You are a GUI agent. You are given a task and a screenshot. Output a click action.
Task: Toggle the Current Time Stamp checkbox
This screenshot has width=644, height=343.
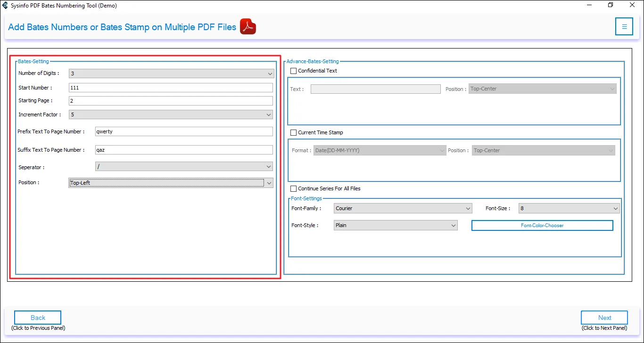point(294,132)
